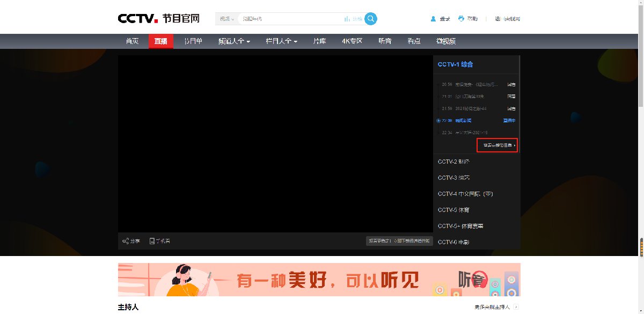The image size is (644, 314).
Task: Expand the 栏目大全 dropdown menu
Action: point(281,41)
